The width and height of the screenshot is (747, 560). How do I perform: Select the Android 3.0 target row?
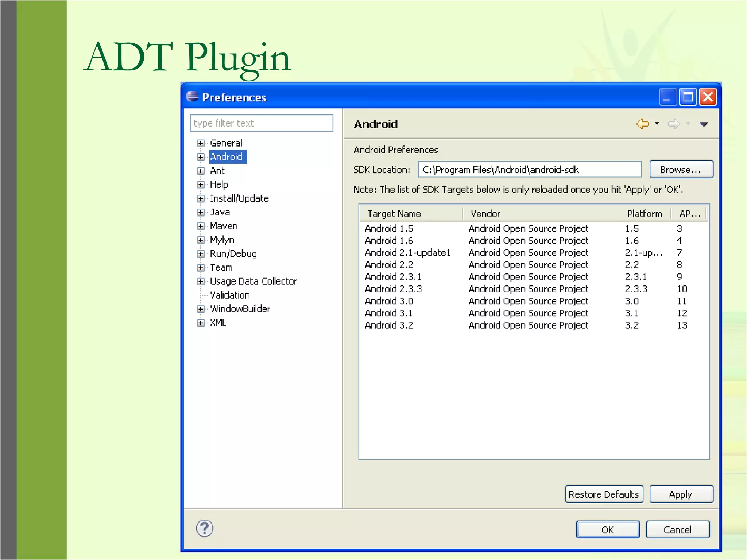click(x=534, y=301)
